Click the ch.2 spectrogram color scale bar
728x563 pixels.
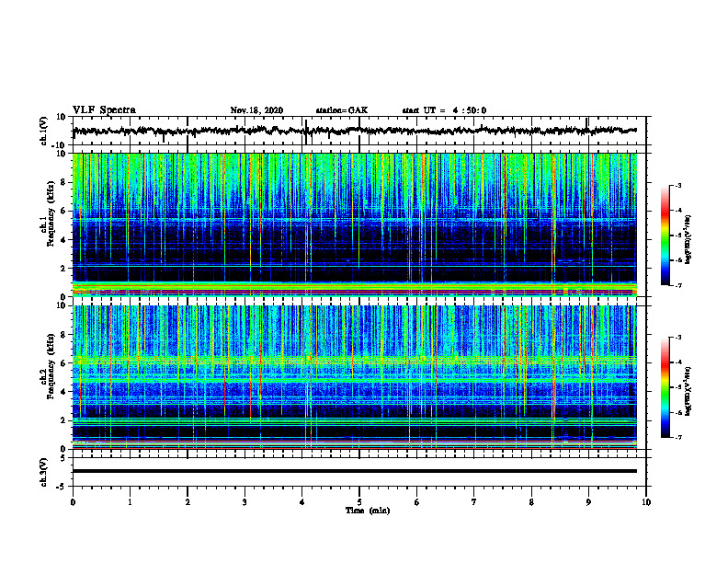[665, 387]
